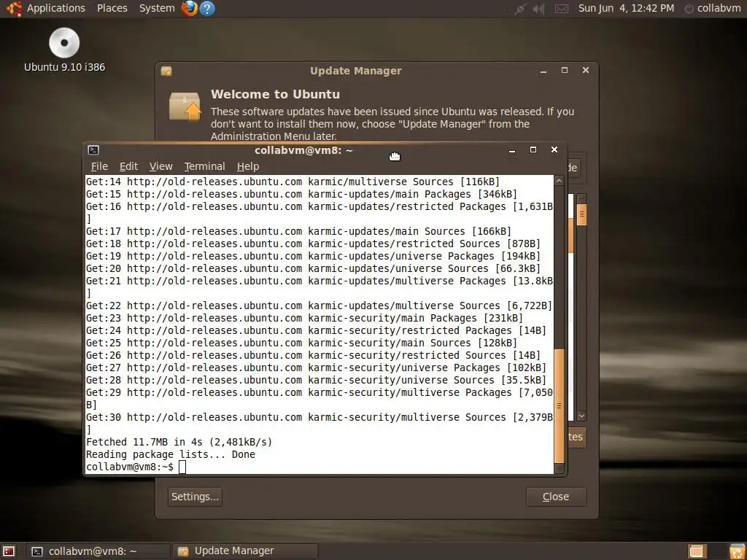Close the Update Manager window with X
The width and height of the screenshot is (747, 560).
point(586,71)
